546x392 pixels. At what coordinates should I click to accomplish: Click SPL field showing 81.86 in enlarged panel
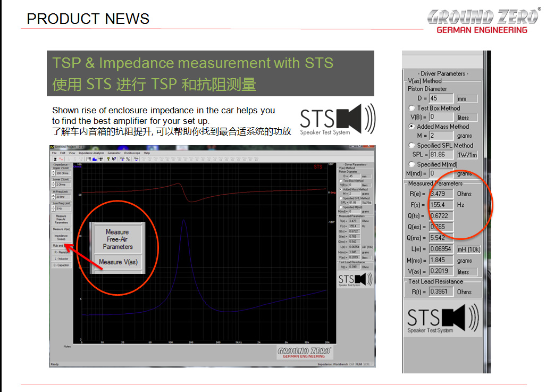[x=441, y=154]
